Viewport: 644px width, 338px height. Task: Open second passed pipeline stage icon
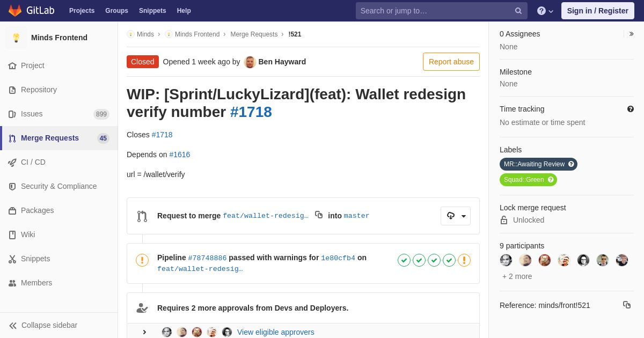coord(419,260)
